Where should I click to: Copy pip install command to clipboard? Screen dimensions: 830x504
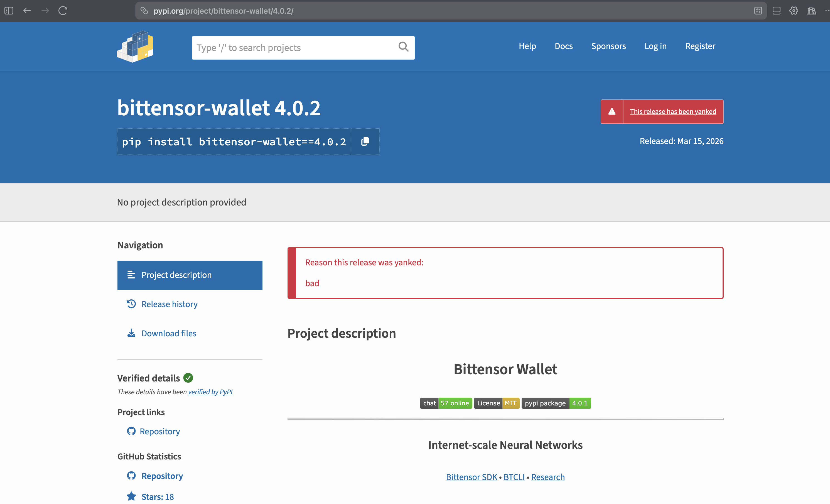pos(365,141)
